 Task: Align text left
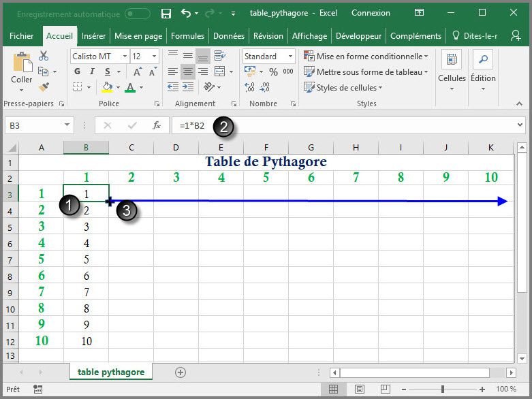173,71
